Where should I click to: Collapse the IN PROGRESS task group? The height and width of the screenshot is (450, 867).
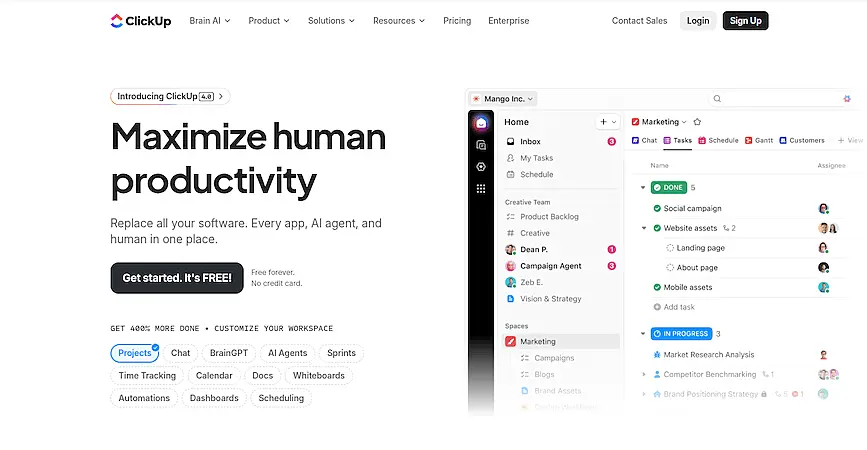643,333
